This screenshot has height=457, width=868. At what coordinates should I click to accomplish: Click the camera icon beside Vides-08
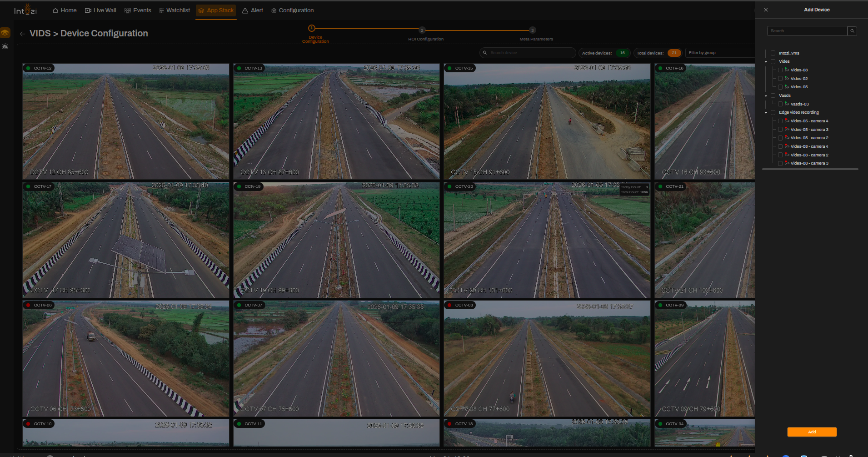(787, 70)
